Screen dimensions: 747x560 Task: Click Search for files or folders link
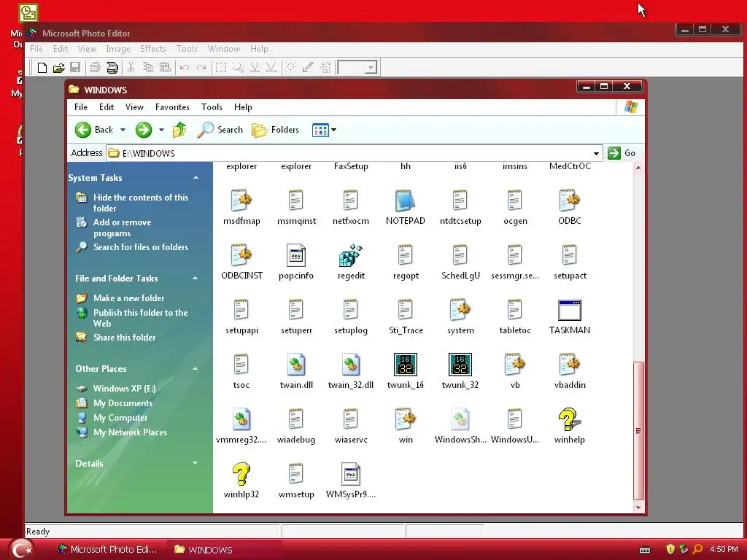pos(141,247)
